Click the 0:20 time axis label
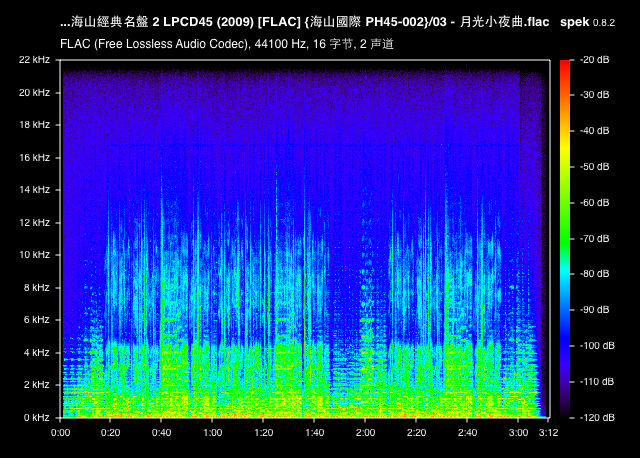Viewport: 640px width, 458px height. pos(111,433)
